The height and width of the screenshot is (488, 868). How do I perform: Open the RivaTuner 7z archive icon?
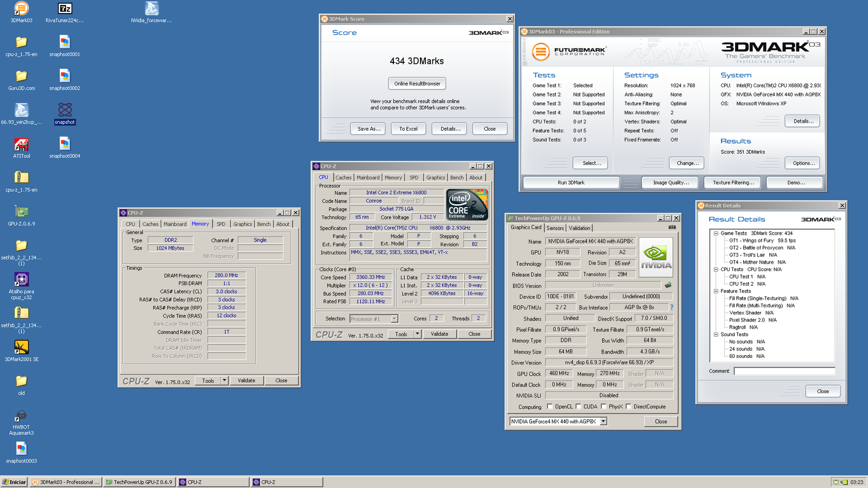pos(65,9)
